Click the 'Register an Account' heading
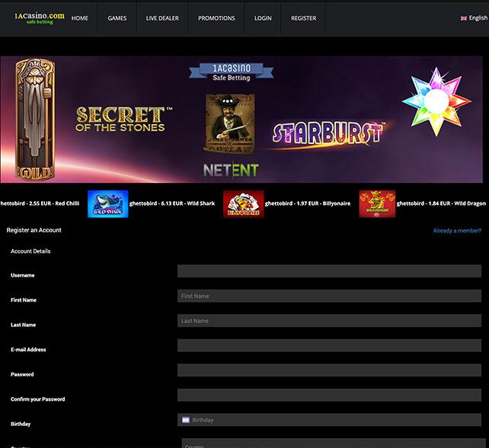The height and width of the screenshot is (448, 489). 34,230
